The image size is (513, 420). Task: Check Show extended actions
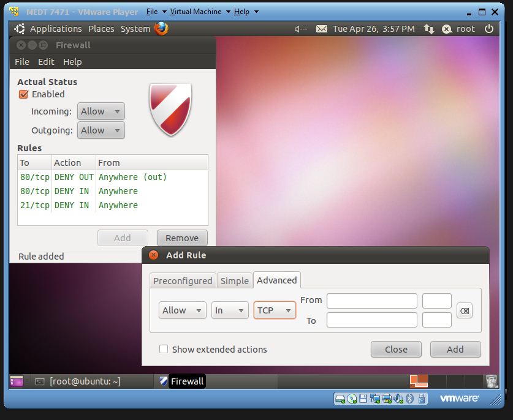click(x=164, y=349)
